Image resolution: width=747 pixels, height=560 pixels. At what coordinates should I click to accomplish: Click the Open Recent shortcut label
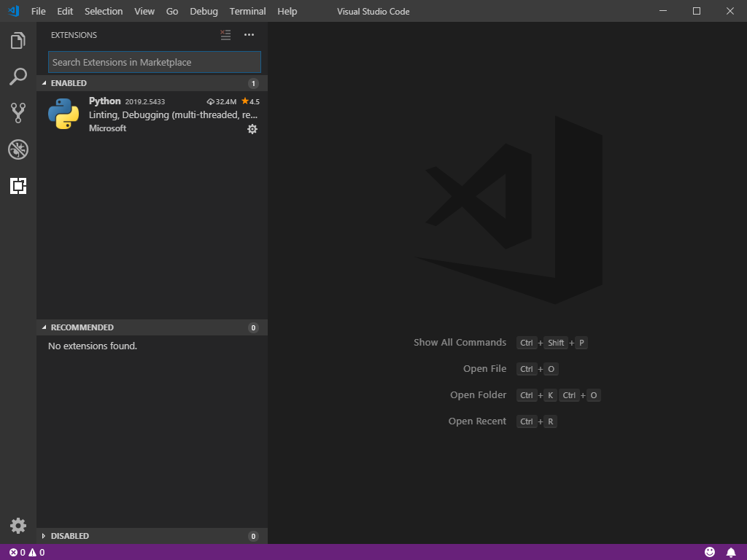tap(477, 421)
